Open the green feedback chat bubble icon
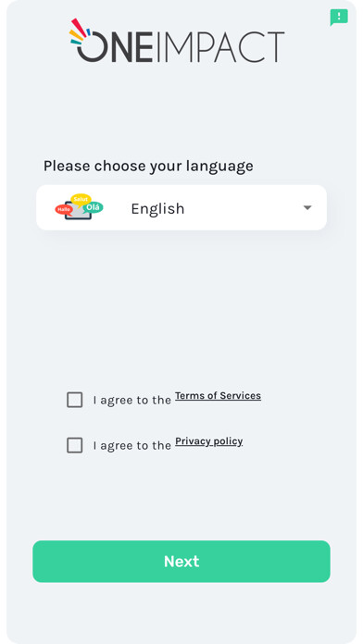Screen dimensions: 363x644 click(x=339, y=18)
